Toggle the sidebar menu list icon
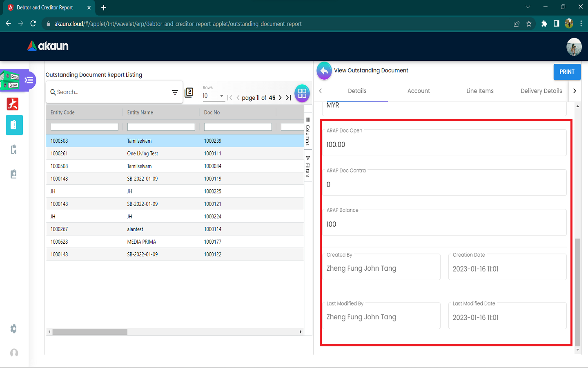The image size is (588, 368). click(29, 80)
